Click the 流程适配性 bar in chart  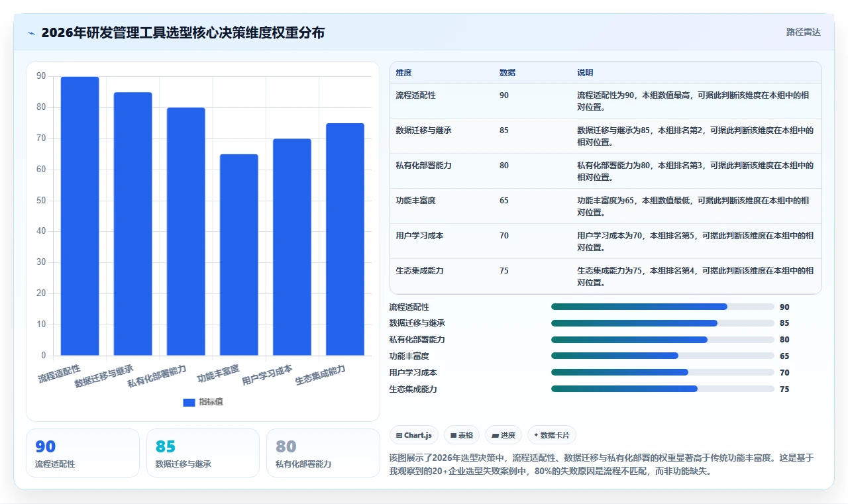[79, 216]
